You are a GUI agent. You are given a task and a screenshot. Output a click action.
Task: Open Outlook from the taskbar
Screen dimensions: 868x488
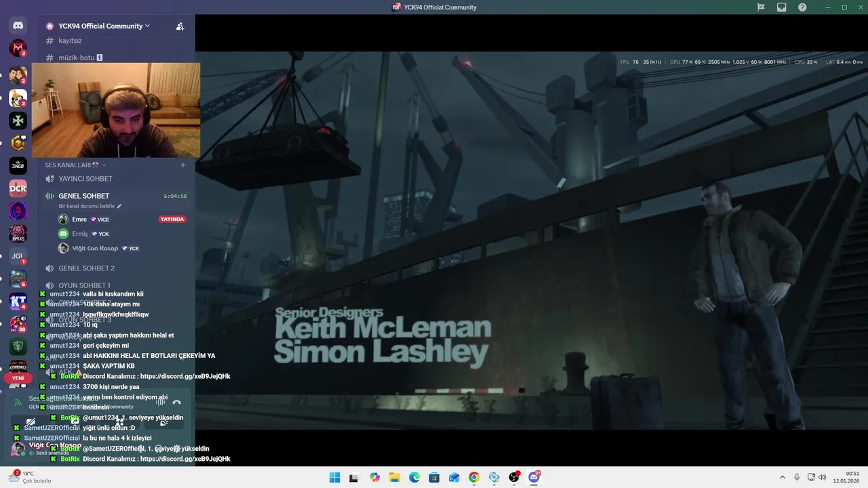coord(454,478)
